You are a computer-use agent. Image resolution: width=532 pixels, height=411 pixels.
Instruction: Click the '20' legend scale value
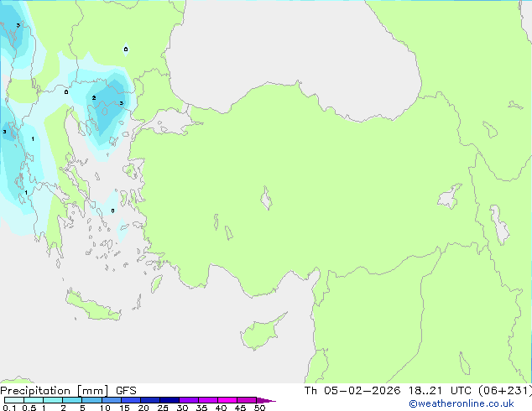pyautogui.click(x=143, y=408)
